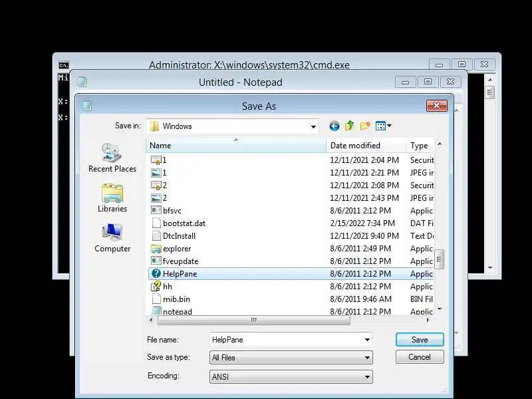Click the file list scroll up arrow
The height and width of the screenshot is (399, 532).
coord(440,144)
